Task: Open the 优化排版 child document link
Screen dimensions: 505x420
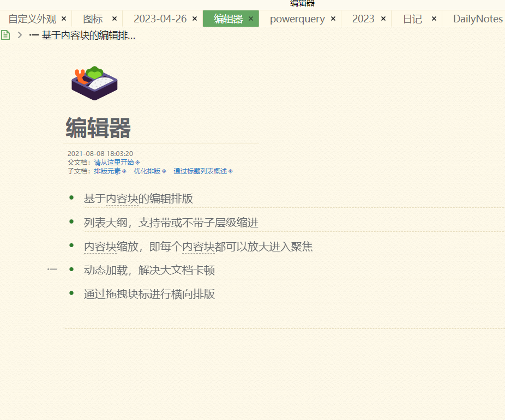Action: coord(147,171)
